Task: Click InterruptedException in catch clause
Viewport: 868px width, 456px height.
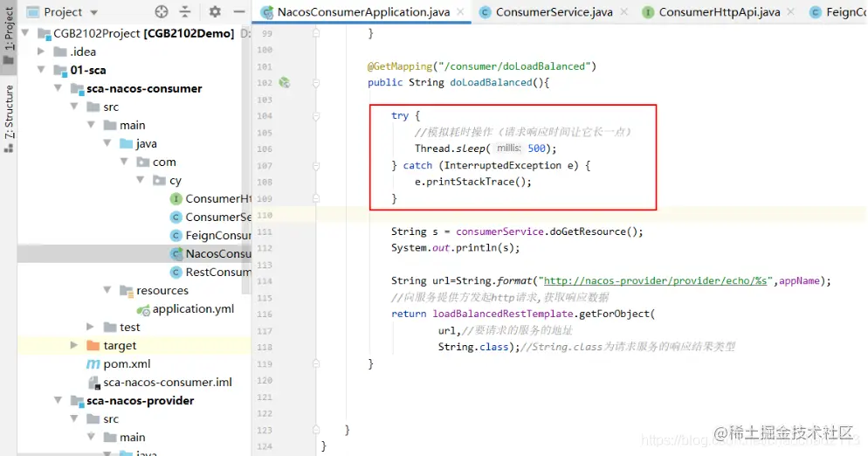Action: (x=503, y=165)
